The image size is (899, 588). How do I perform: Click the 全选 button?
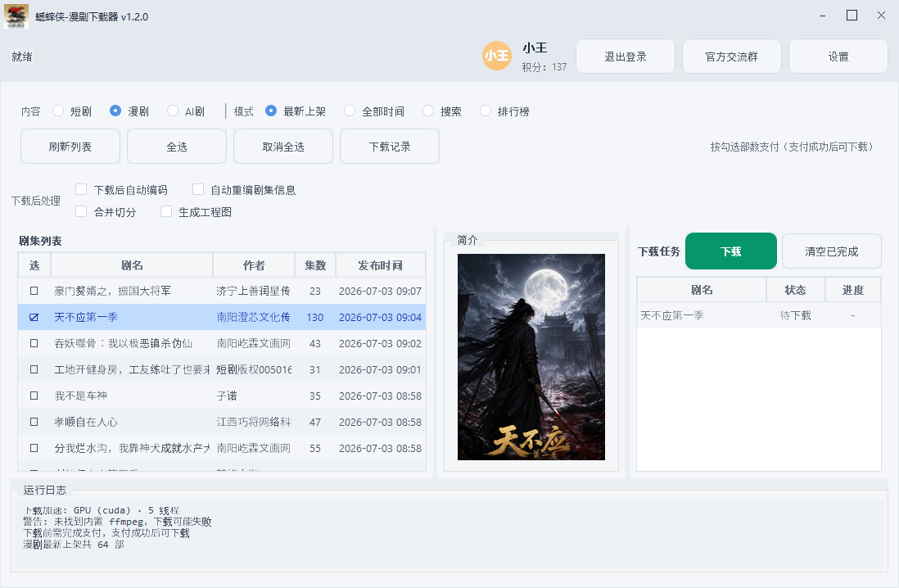tap(177, 147)
